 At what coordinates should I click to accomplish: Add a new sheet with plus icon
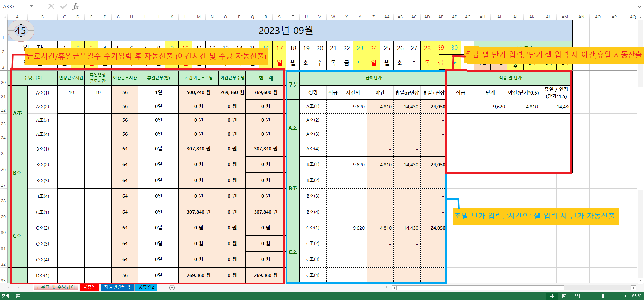tap(172, 288)
